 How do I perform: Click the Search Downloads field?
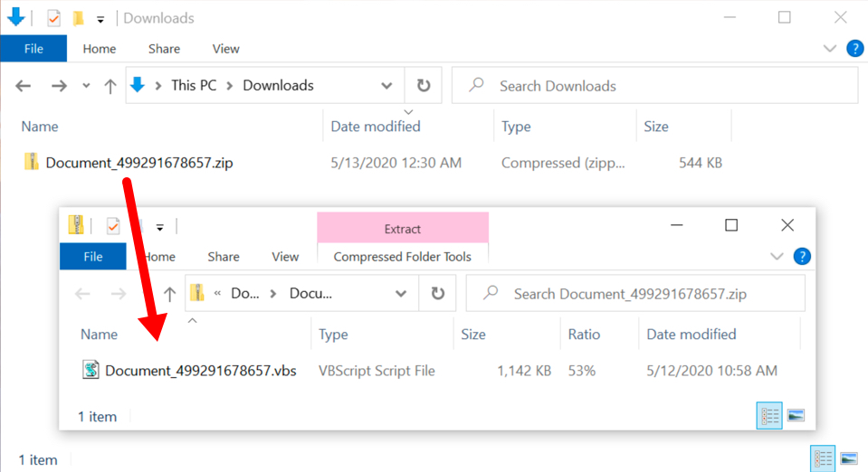655,86
